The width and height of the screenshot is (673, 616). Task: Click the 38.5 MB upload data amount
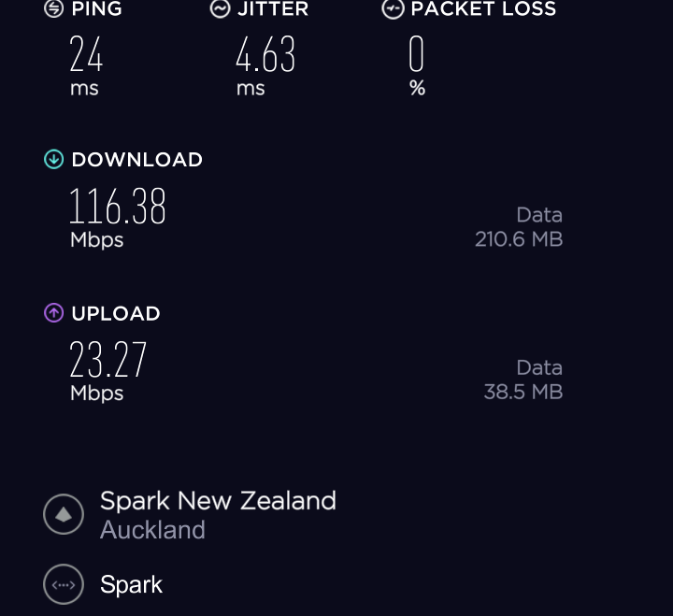tap(523, 392)
